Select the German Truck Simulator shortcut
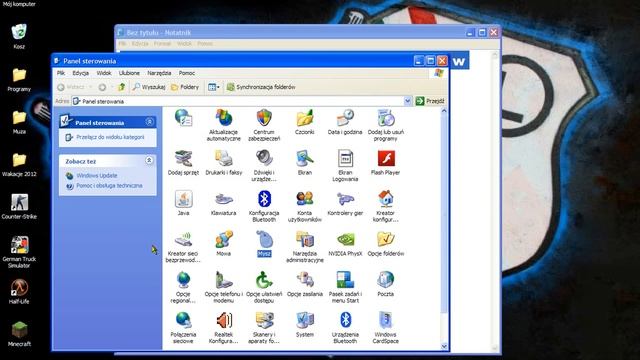The image size is (640, 360). pyautogui.click(x=19, y=252)
